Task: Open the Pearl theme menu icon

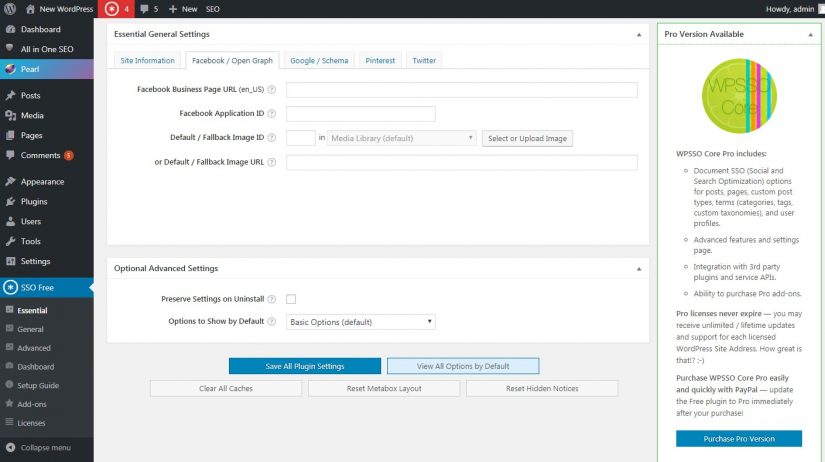Action: click(10, 69)
